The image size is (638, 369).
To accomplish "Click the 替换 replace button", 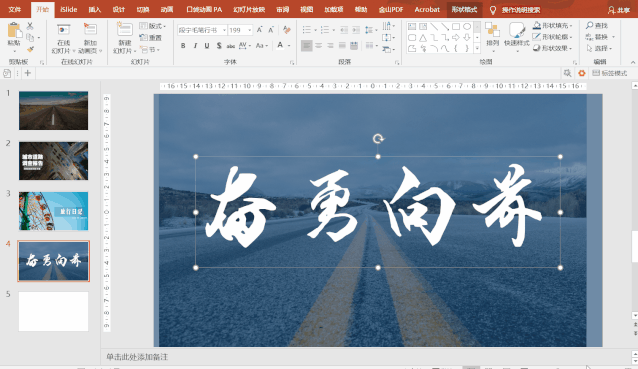I will pos(600,37).
